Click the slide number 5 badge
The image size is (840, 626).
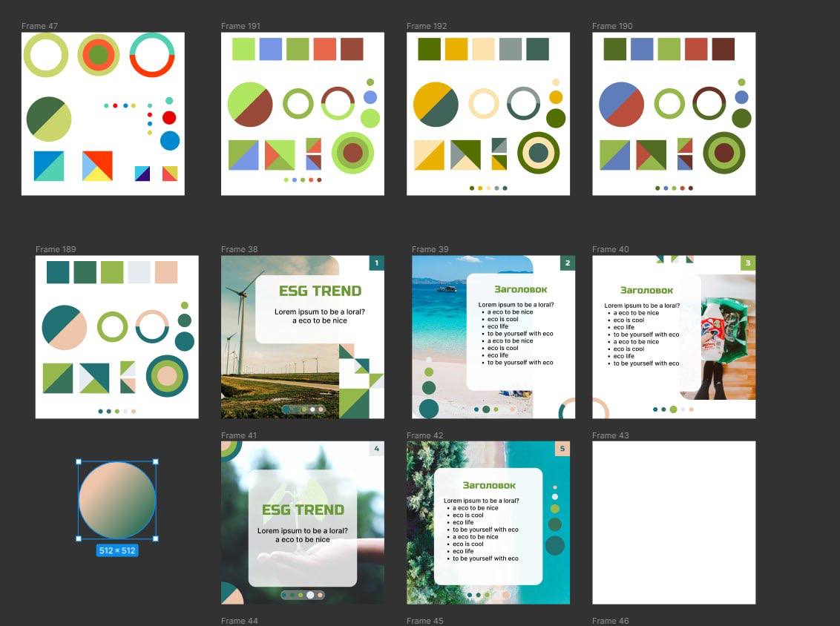(562, 449)
